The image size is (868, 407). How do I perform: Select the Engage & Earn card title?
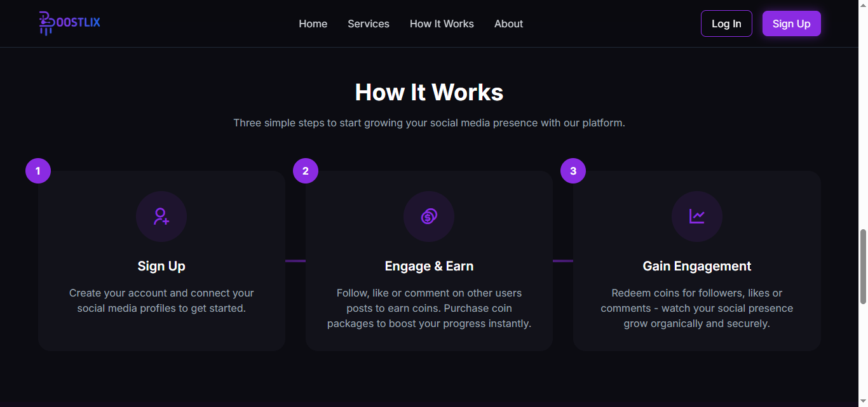429,266
